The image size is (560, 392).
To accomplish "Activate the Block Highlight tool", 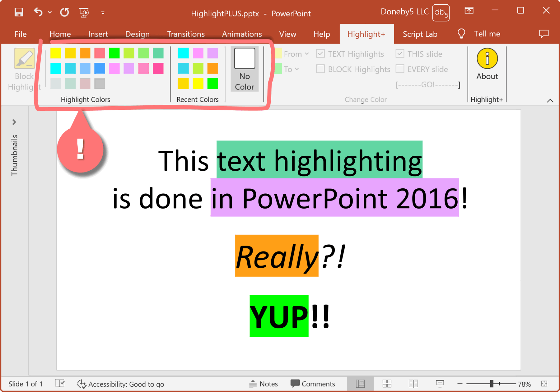I will 24,70.
